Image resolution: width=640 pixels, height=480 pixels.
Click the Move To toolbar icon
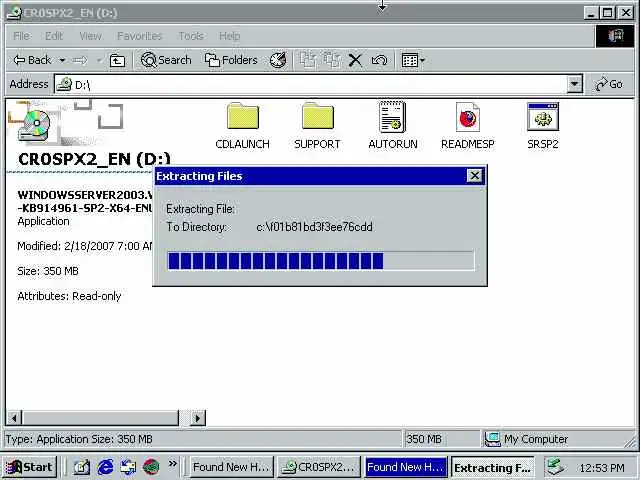308,60
